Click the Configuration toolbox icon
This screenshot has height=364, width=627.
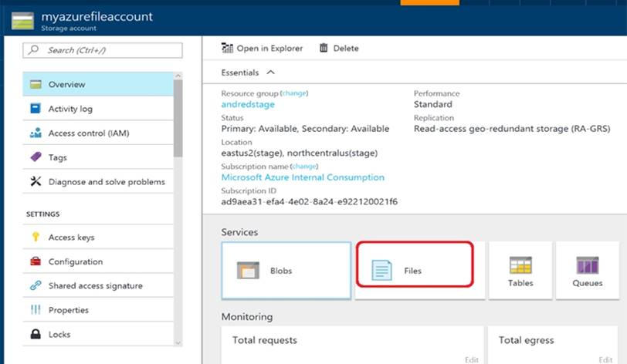coord(36,261)
